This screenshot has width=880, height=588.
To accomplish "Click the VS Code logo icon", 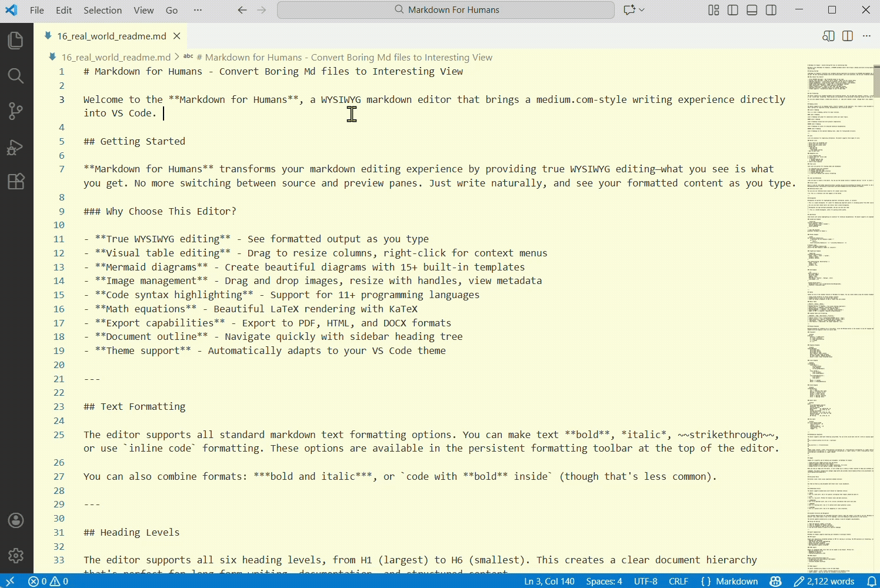I will (x=11, y=10).
